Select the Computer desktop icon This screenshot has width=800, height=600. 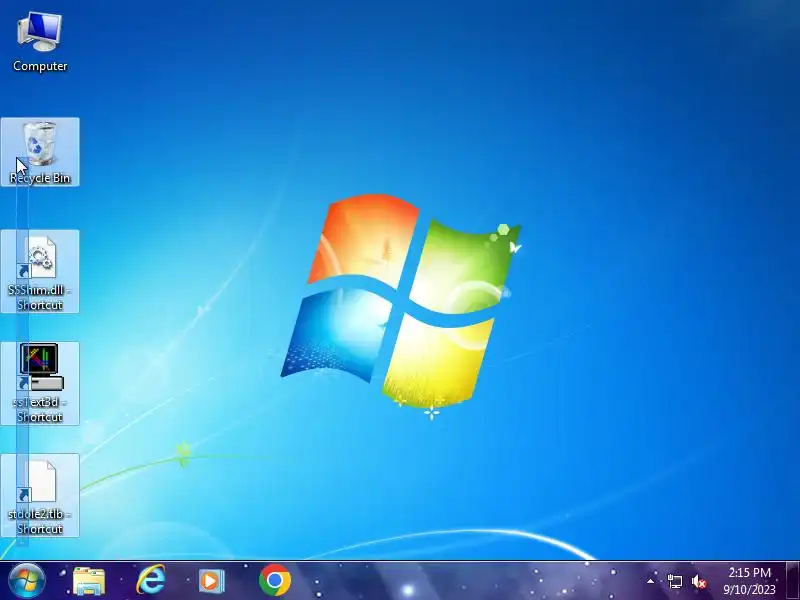(x=40, y=42)
